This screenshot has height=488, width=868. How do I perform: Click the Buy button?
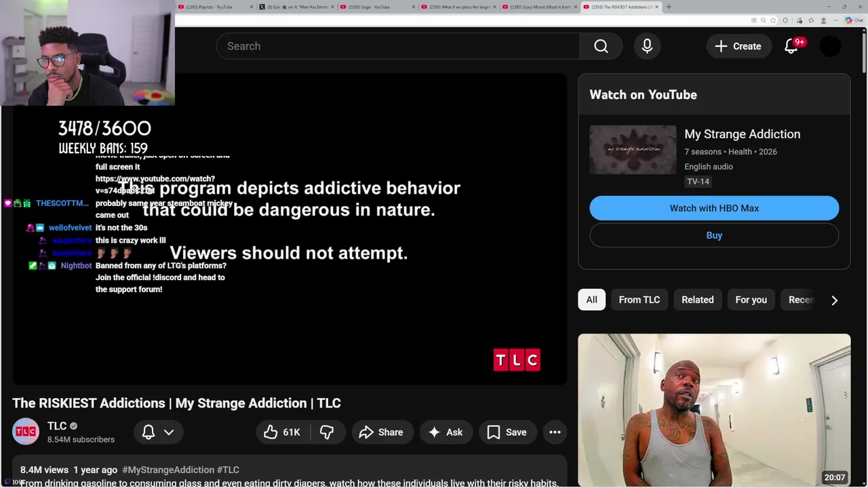point(714,235)
